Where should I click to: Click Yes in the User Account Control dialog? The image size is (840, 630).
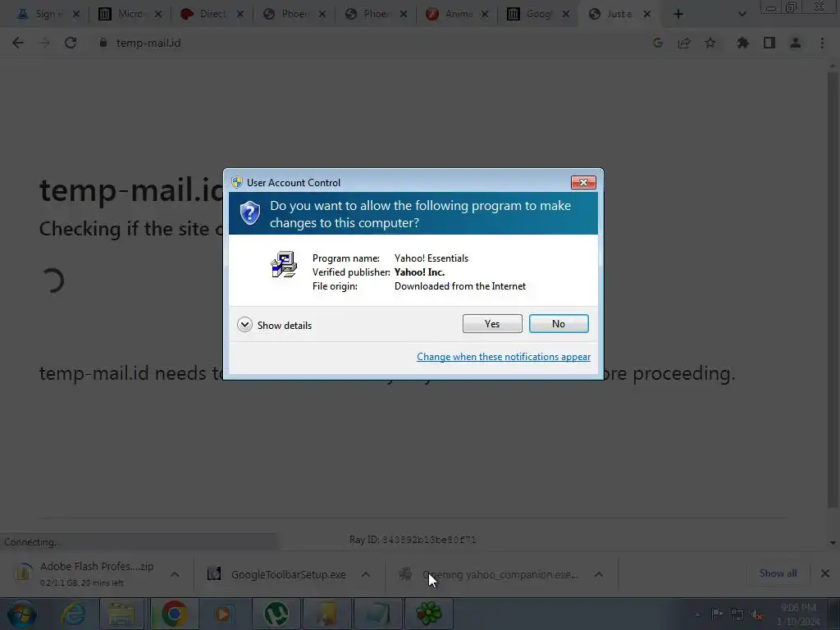(492, 323)
